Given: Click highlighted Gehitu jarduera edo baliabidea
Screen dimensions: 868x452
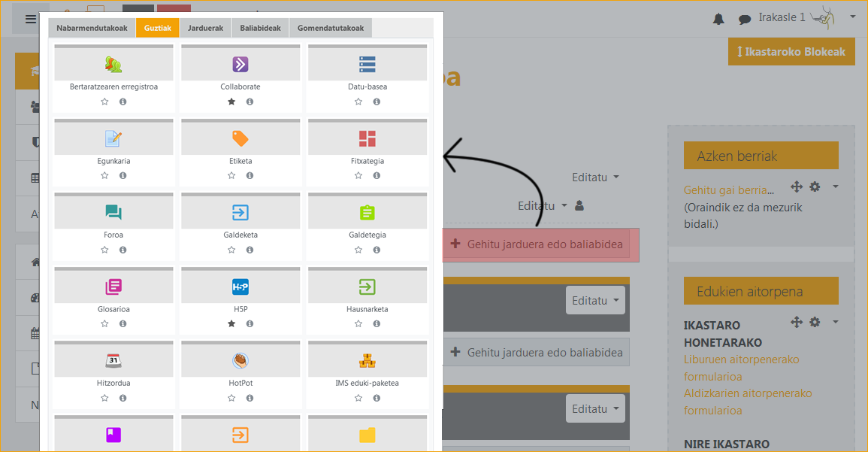Looking at the screenshot, I should click(x=537, y=244).
